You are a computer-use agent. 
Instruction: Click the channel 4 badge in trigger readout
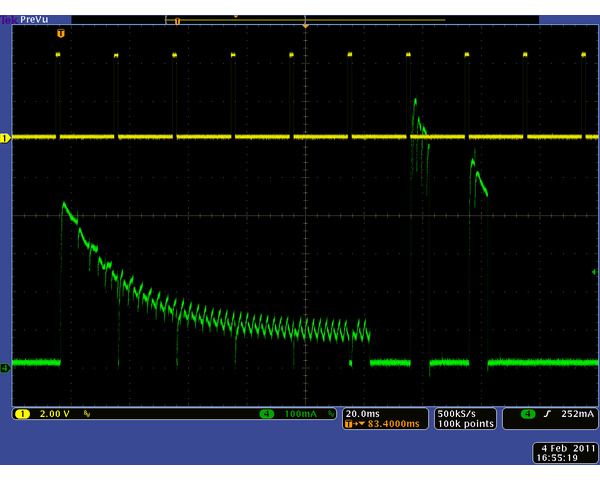coord(528,414)
